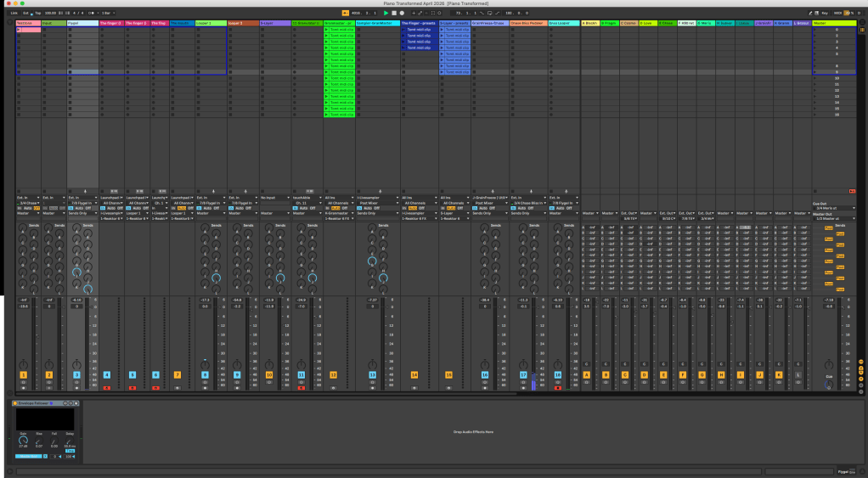Click the arm button on track 11
868x478 pixels.
click(x=302, y=387)
